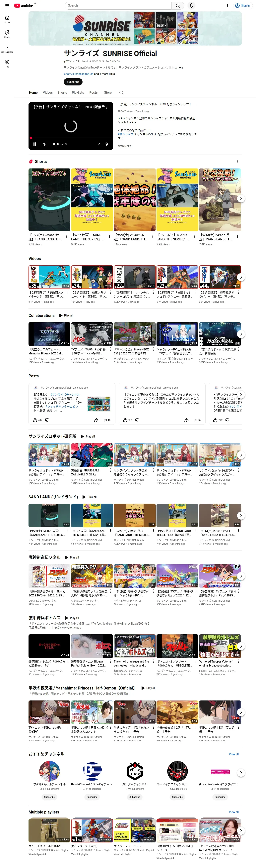
Task: Open the three-dot settings menu beside Sign in
Action: point(227,6)
